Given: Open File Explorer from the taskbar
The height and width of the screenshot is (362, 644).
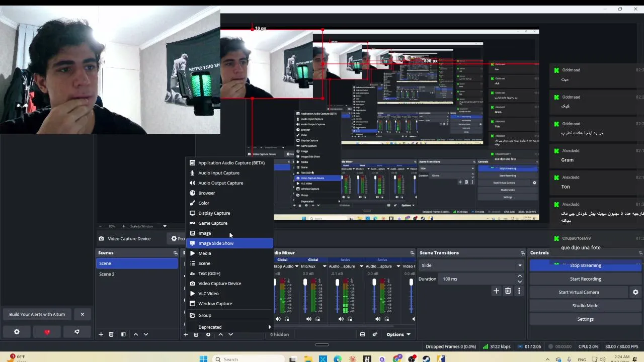Looking at the screenshot, I should pyautogui.click(x=308, y=359).
